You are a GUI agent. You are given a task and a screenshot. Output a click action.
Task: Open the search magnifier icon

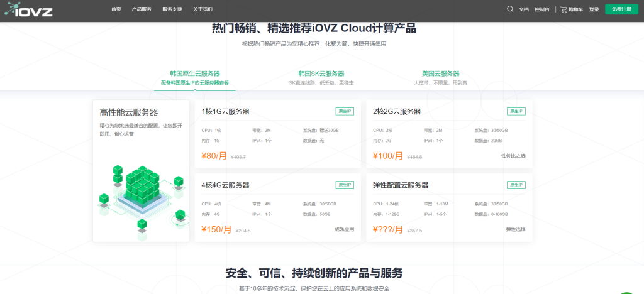pos(510,9)
